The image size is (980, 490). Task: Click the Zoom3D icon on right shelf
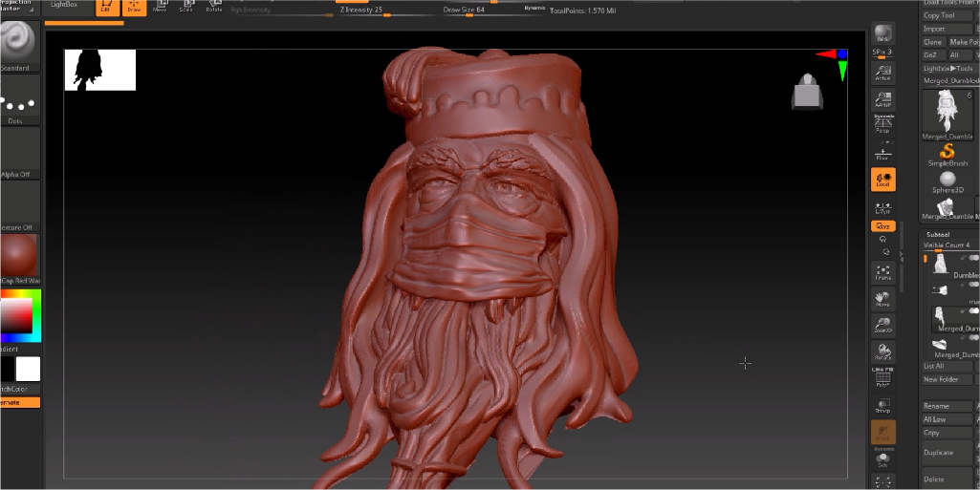pos(883,325)
